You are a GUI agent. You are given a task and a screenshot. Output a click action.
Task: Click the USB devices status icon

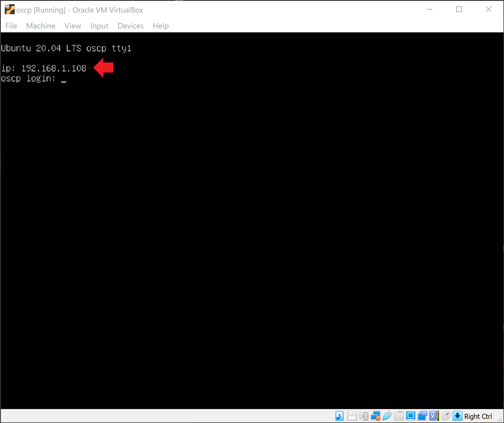[x=387, y=416]
